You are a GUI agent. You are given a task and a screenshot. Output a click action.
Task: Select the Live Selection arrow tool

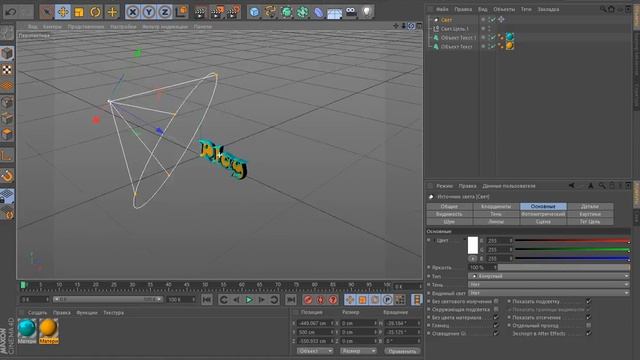click(47, 12)
